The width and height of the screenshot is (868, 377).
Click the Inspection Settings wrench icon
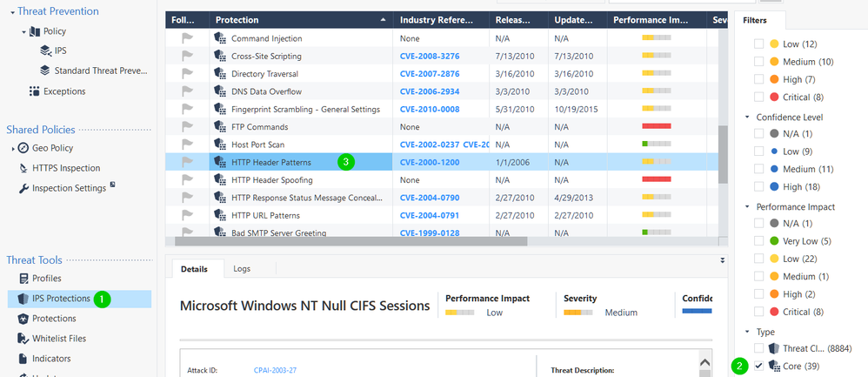(x=23, y=188)
